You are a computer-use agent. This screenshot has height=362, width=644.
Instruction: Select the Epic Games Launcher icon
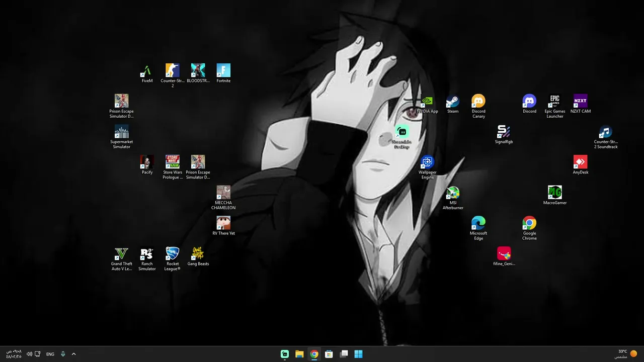click(555, 107)
